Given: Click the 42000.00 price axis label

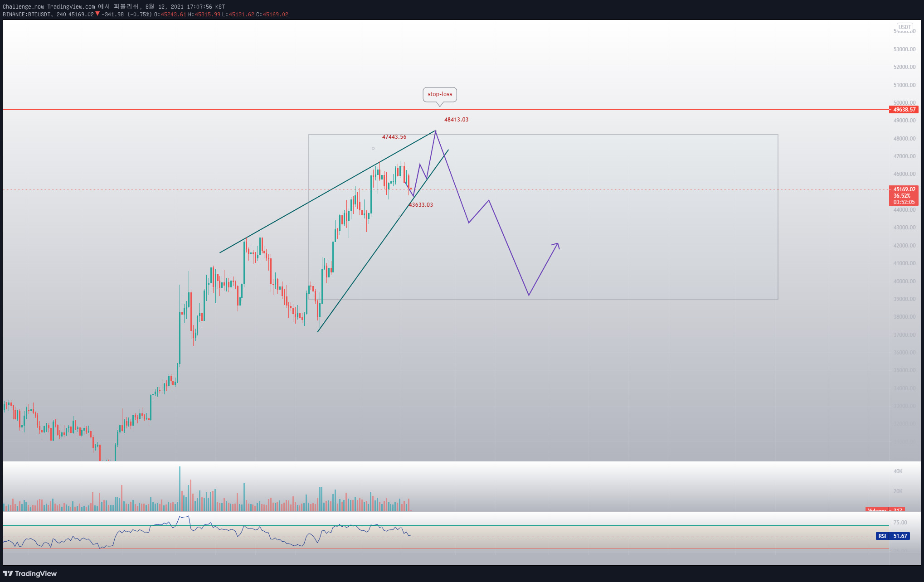Looking at the screenshot, I should [905, 246].
